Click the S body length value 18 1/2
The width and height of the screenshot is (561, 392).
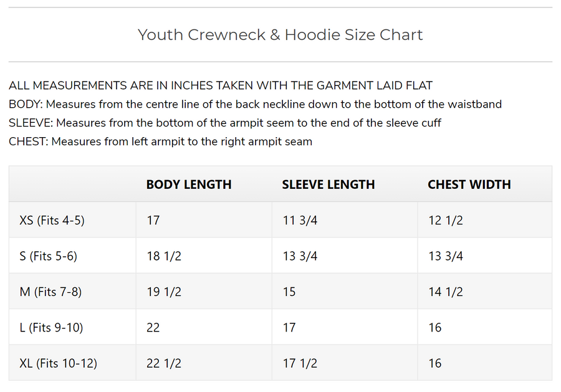click(164, 256)
